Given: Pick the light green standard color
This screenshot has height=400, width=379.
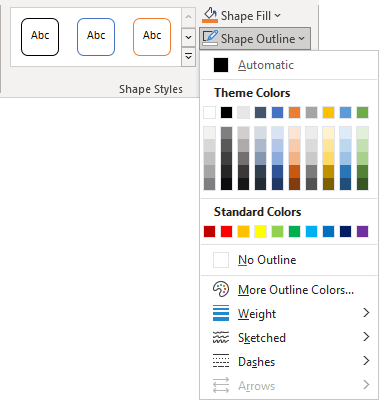Looking at the screenshot, I should point(277,231).
